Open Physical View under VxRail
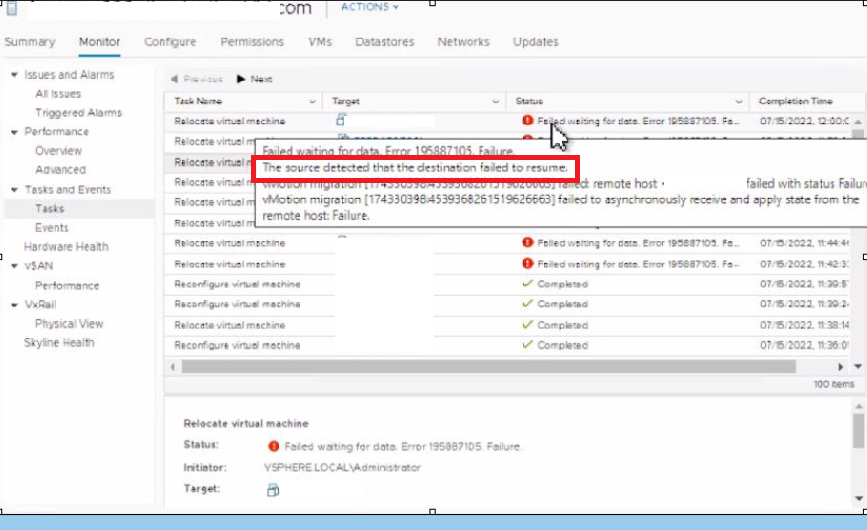The width and height of the screenshot is (867, 530). click(69, 324)
